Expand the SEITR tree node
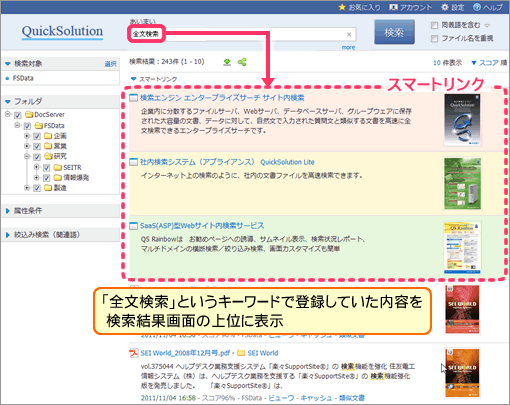The width and height of the screenshot is (510, 405). [x=37, y=167]
